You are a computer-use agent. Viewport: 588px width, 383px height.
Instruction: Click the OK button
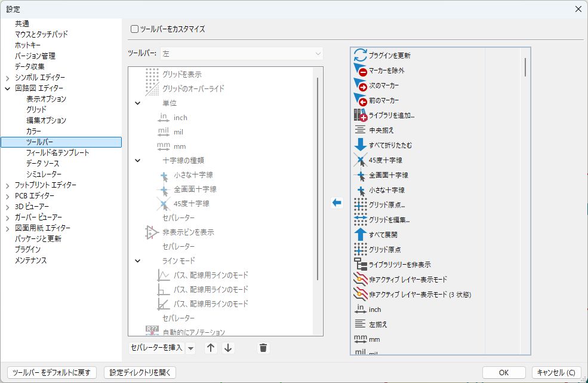click(x=503, y=372)
